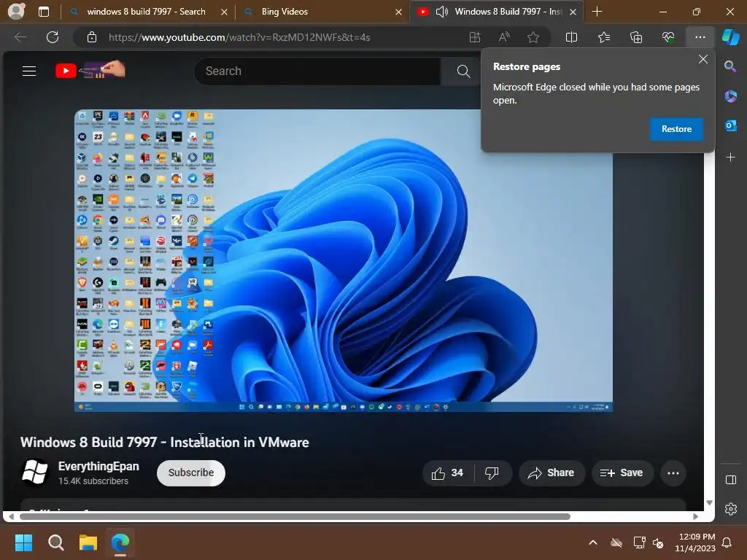Open Browser essentials heart icon
Viewport: 747px width, 560px height.
tap(668, 37)
